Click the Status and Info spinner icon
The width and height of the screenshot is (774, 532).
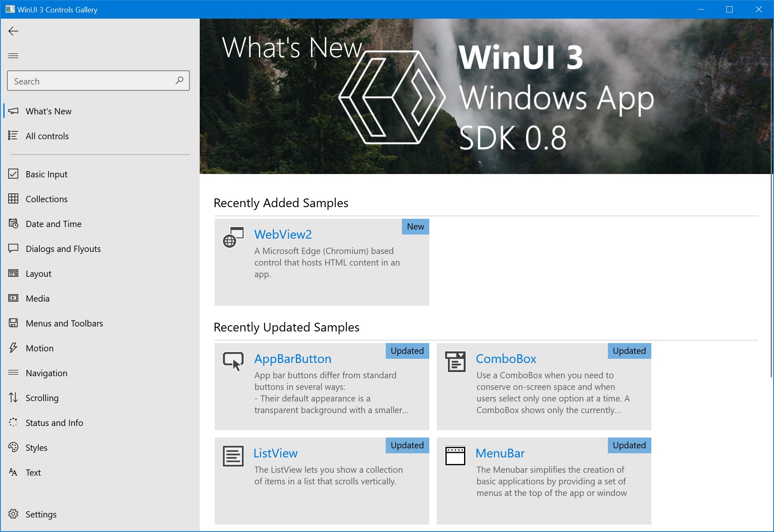tap(13, 422)
